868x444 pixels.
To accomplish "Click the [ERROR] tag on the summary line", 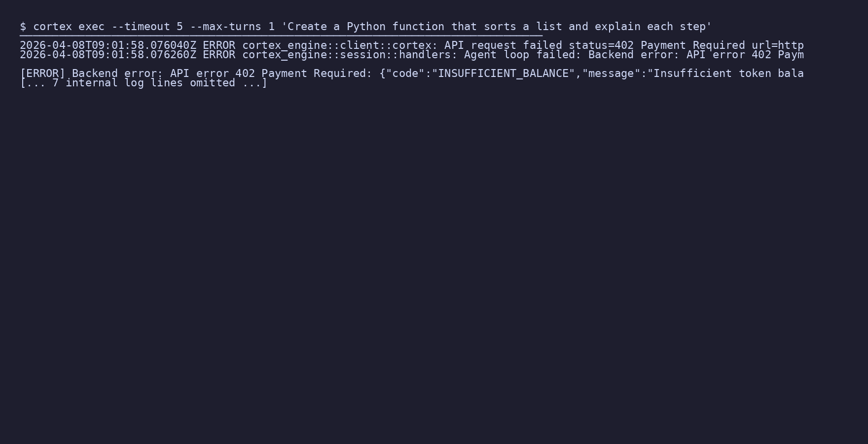I will [x=42, y=74].
